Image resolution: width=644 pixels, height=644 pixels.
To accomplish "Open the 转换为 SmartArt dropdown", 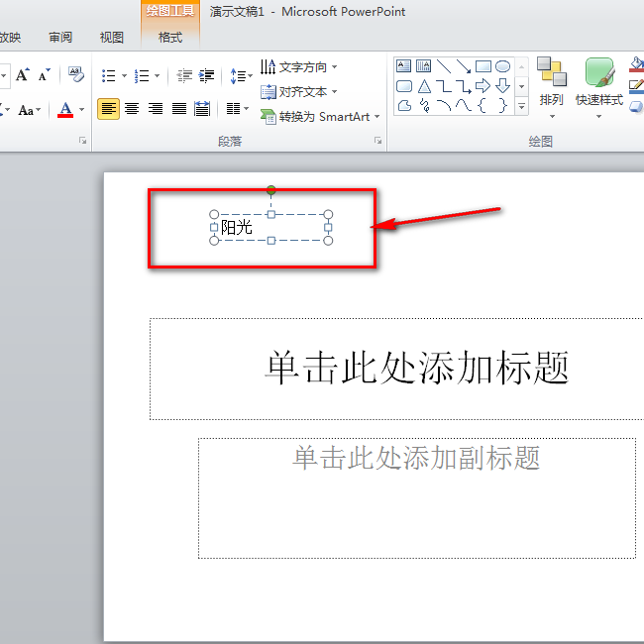I will [320, 117].
